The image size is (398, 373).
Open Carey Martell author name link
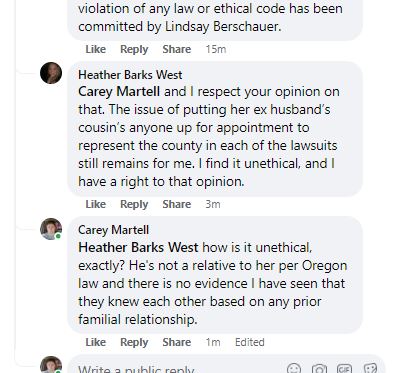point(113,230)
